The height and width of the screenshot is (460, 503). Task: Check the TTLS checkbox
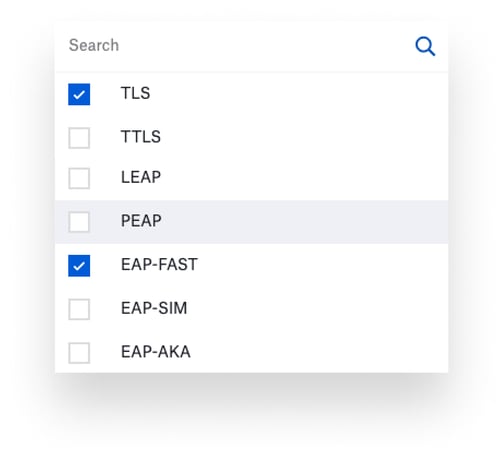(79, 138)
